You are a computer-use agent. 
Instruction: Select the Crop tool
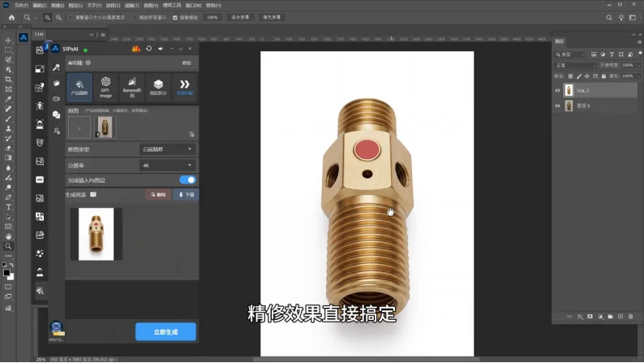(x=8, y=80)
